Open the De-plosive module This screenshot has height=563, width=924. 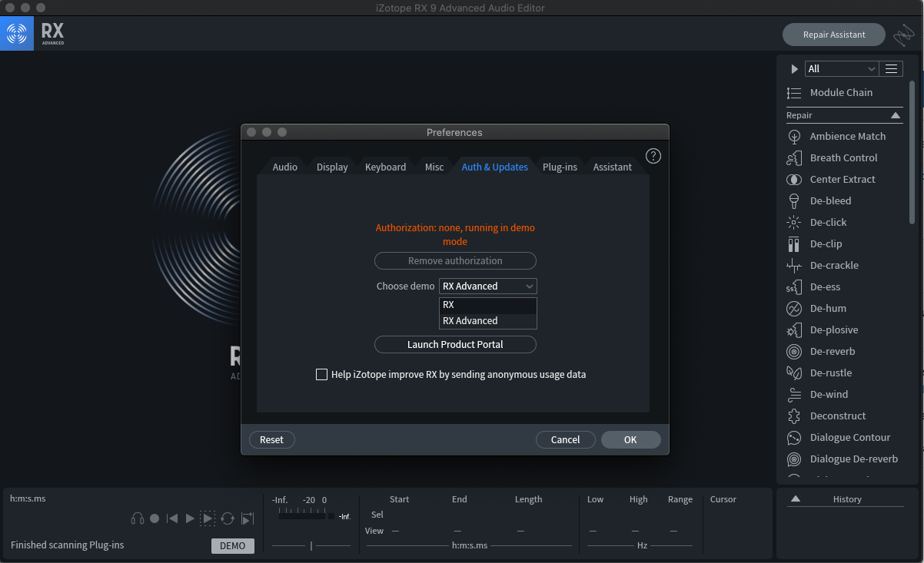(834, 330)
